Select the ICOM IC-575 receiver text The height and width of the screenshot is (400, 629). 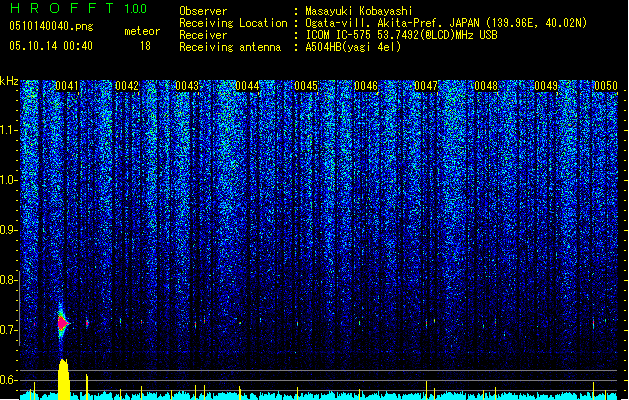tap(402, 35)
